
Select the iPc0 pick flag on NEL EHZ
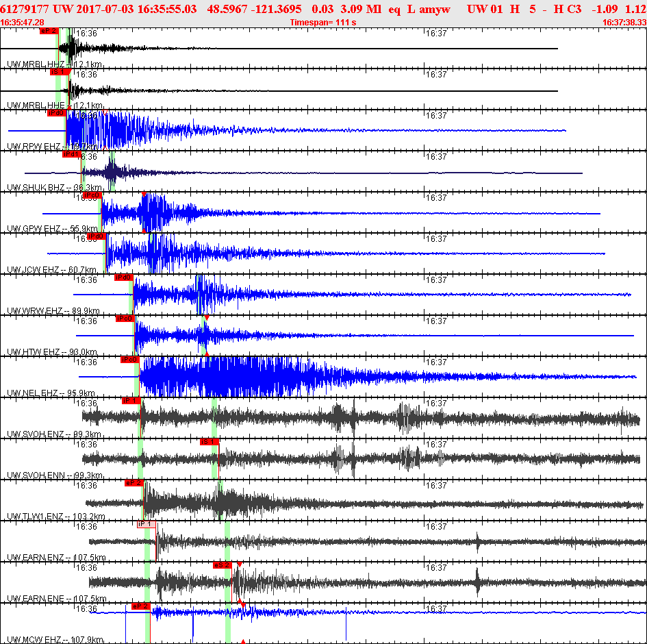(129, 360)
